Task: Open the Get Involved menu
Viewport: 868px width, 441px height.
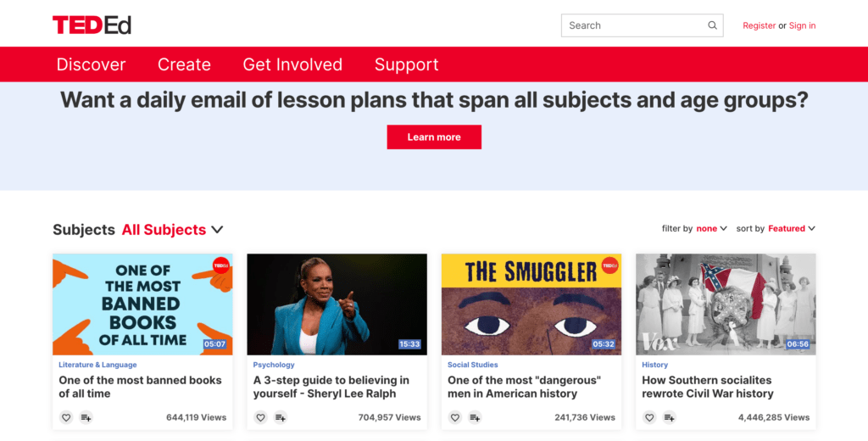Action: pyautogui.click(x=292, y=64)
